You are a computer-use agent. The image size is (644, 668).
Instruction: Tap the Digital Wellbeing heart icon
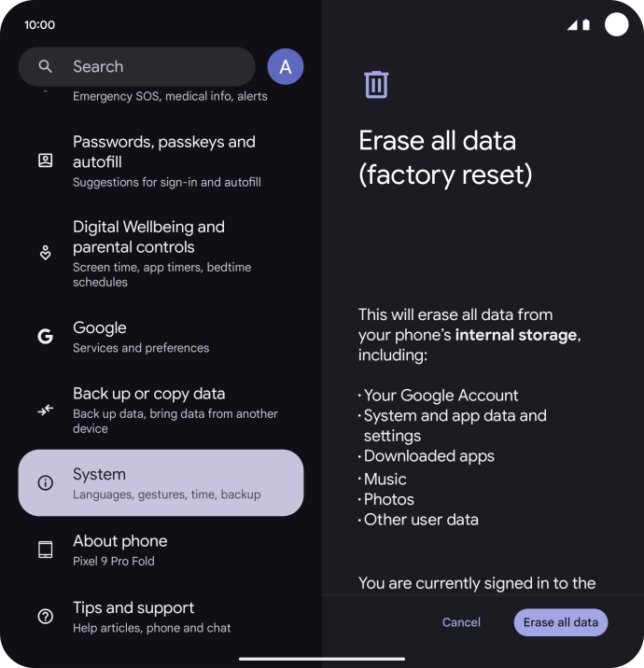coord(46,253)
